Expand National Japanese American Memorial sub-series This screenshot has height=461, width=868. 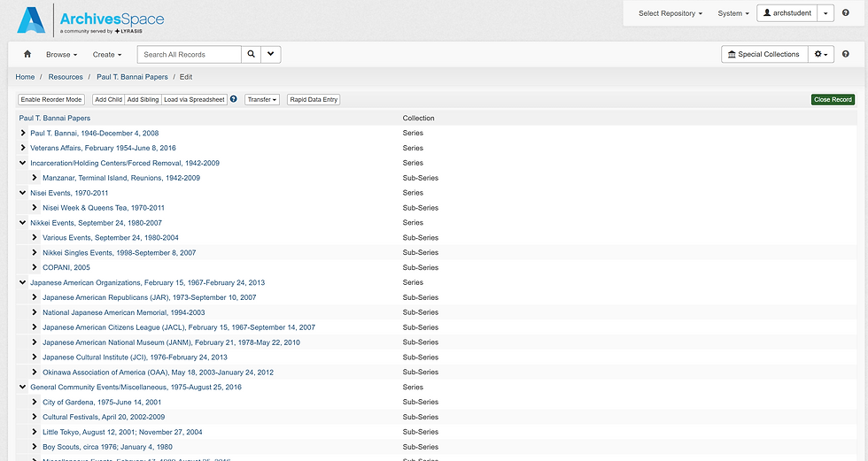pos(35,311)
